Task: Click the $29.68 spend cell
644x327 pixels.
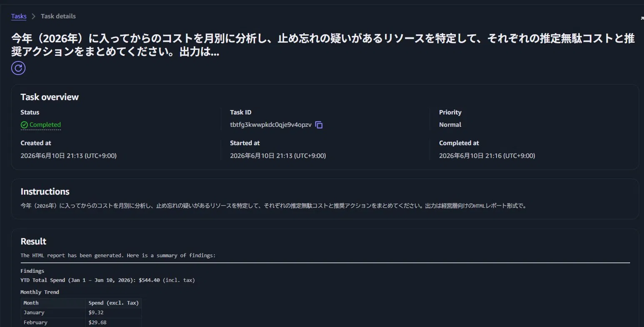Action: (x=114, y=322)
